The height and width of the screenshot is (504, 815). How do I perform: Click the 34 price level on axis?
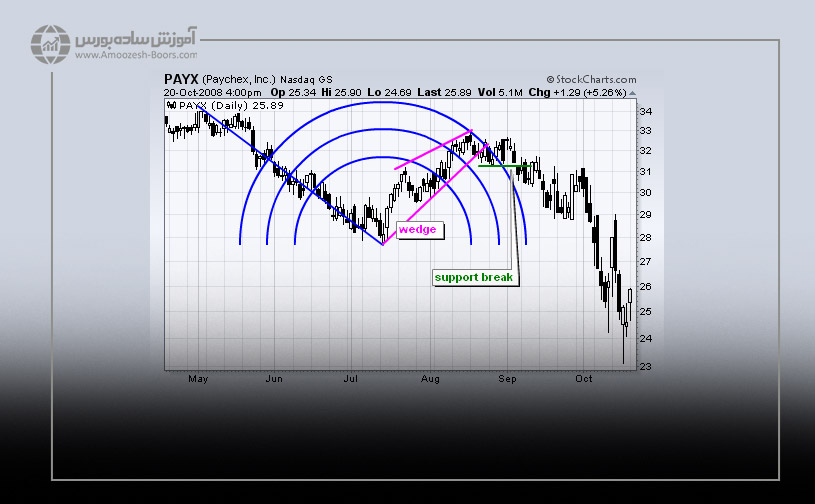coord(645,111)
